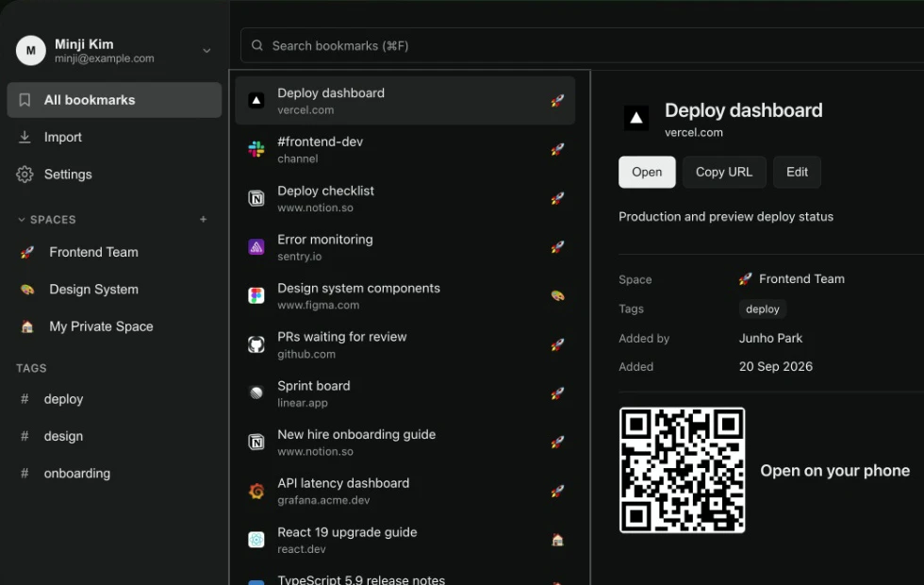Click the minji@example.com email
This screenshot has width=924, height=585.
[x=105, y=58]
